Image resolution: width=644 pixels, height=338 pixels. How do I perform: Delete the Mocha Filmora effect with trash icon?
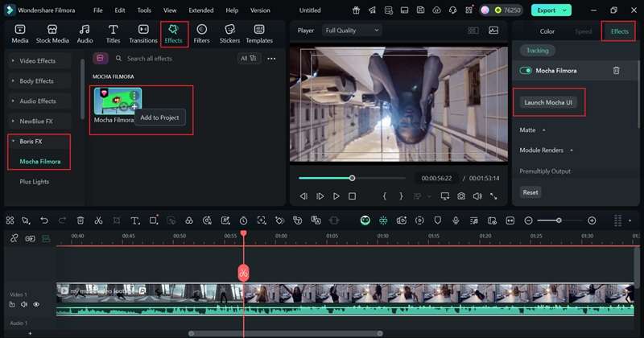click(x=616, y=71)
